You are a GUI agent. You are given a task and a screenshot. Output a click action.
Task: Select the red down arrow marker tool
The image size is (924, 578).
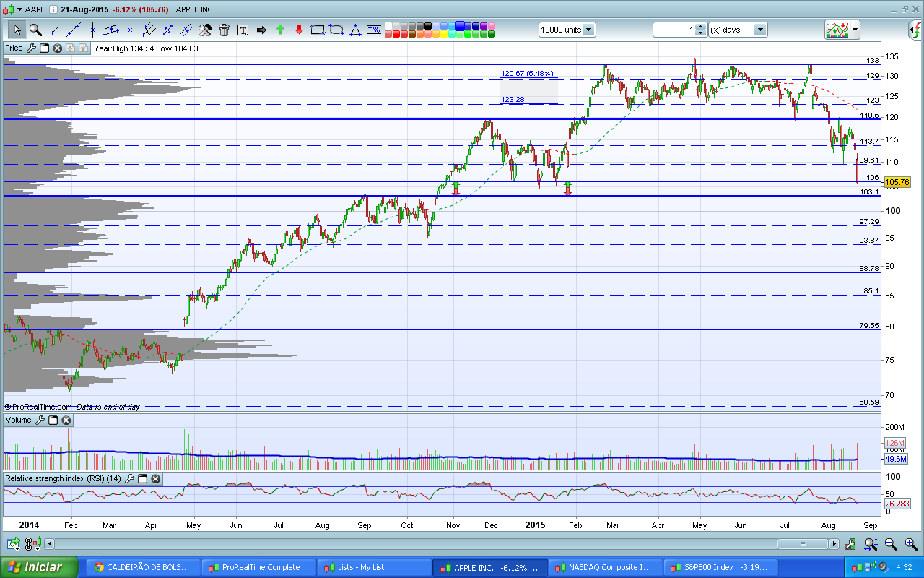[299, 30]
